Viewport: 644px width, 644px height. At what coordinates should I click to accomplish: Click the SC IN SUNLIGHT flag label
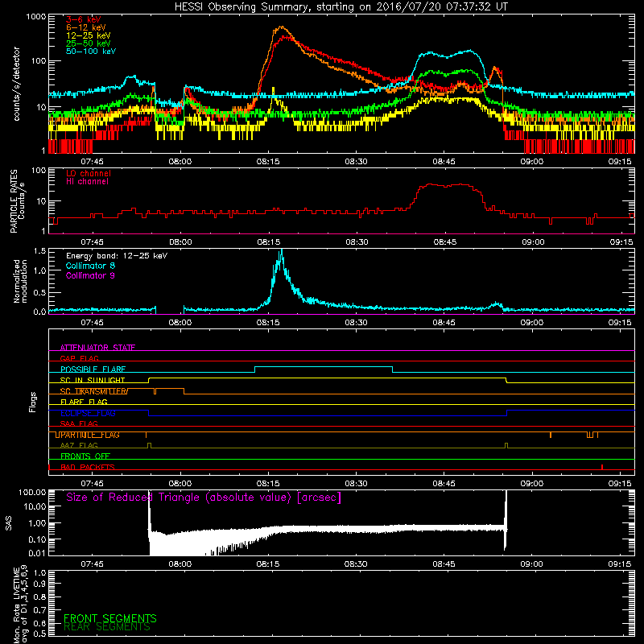tap(93, 380)
